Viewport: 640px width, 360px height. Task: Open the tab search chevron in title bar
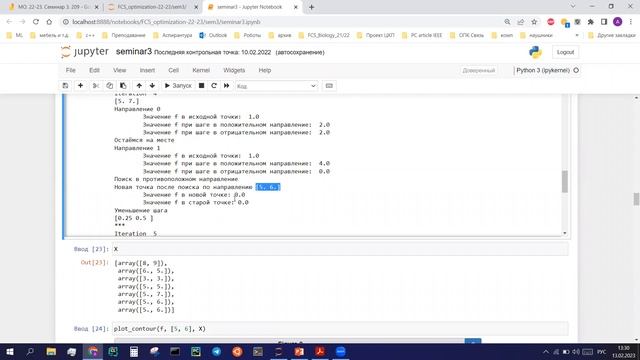point(573,6)
